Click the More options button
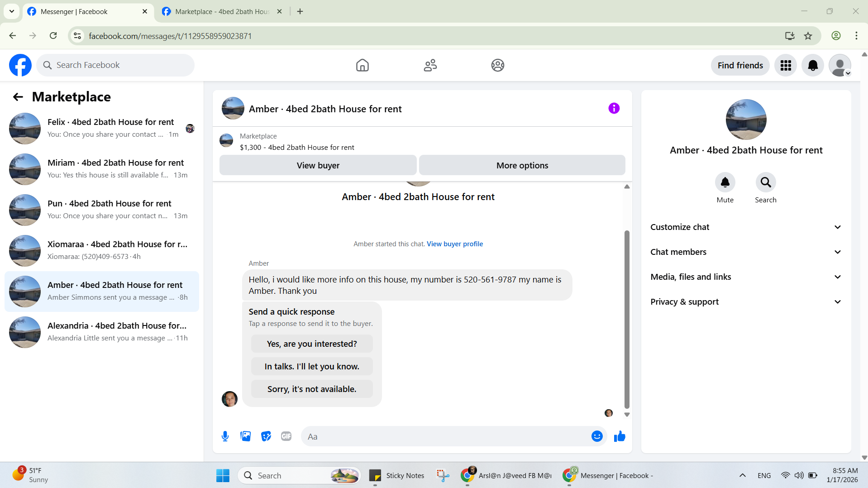 [x=522, y=165]
